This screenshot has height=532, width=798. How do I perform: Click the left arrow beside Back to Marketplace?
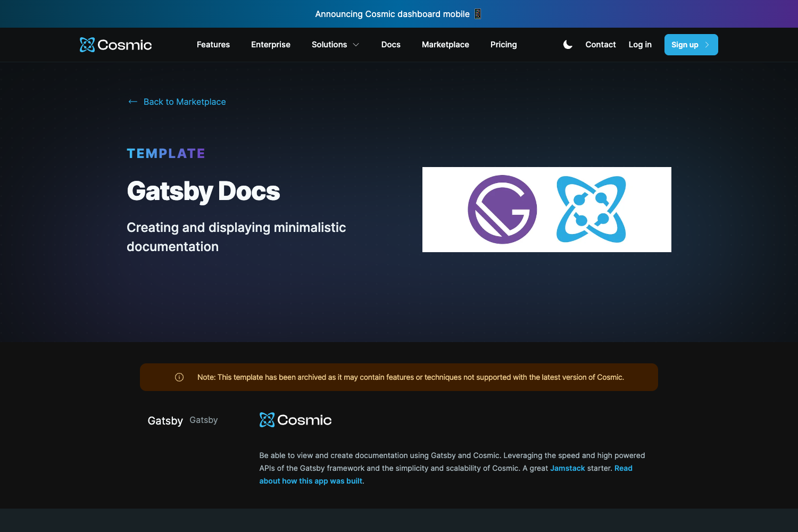coord(132,101)
